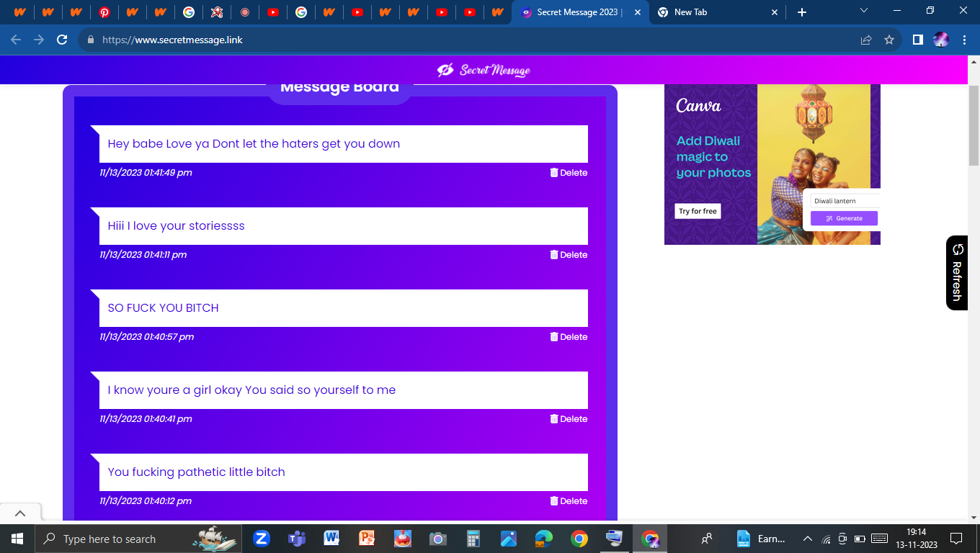
Task: Reload the secretmessage.link page
Action: (x=62, y=40)
